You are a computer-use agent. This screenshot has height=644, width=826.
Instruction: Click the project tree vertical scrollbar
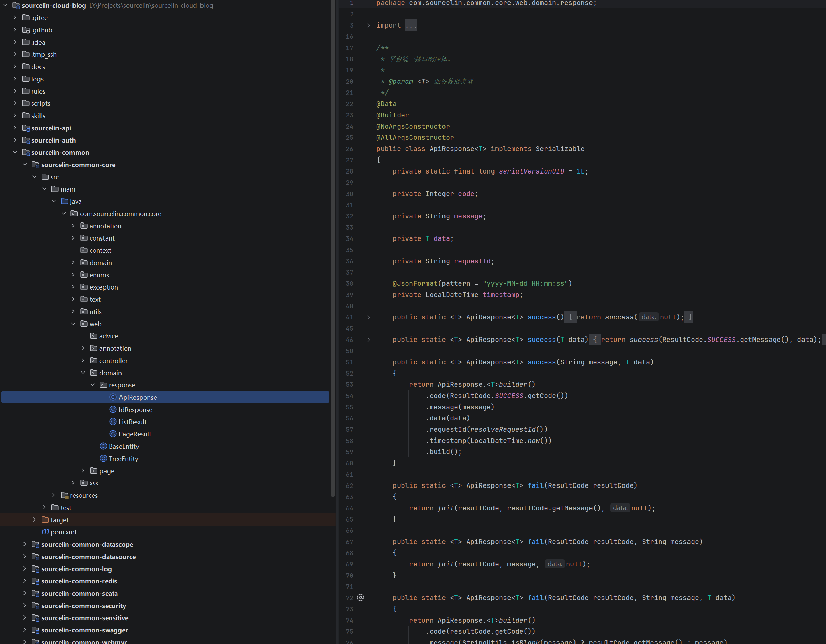333,248
